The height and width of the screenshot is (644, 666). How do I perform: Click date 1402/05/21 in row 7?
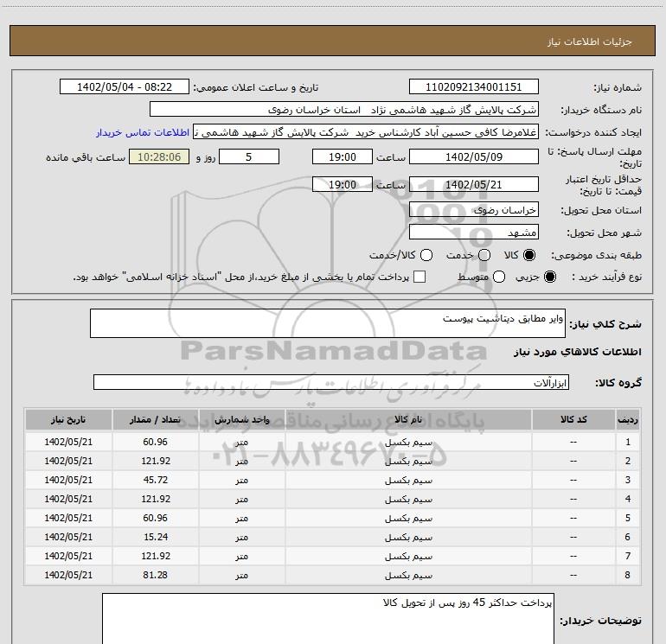point(68,556)
